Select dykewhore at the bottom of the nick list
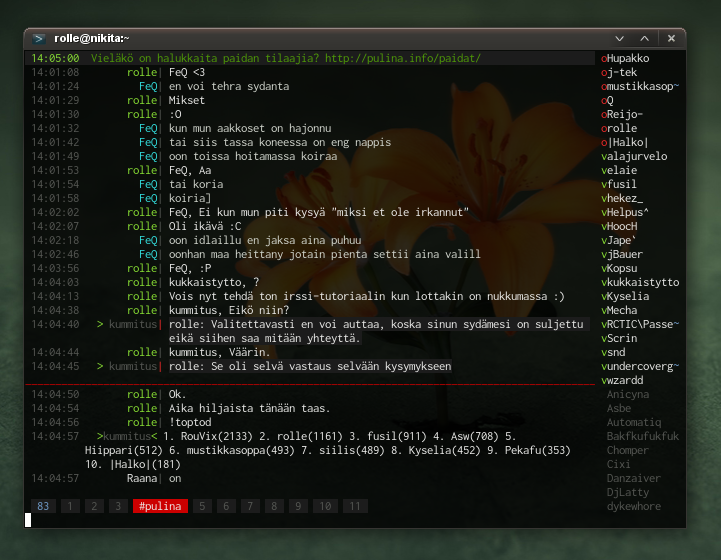 (x=633, y=507)
